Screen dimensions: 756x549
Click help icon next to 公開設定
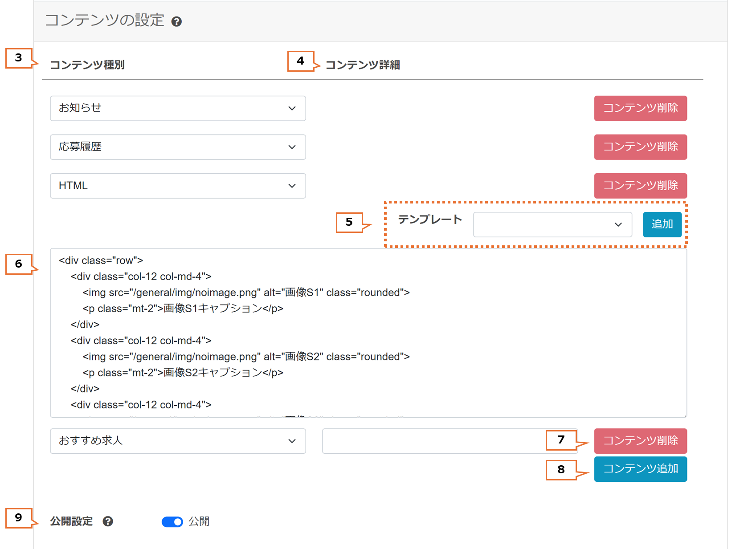[108, 521]
